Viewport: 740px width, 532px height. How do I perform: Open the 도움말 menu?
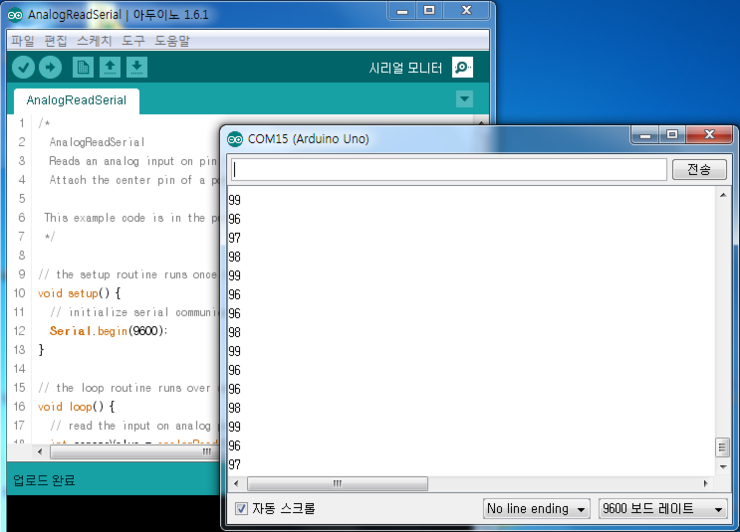[x=172, y=41]
